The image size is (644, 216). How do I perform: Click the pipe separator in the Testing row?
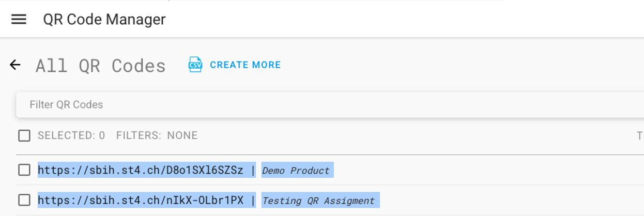click(253, 200)
